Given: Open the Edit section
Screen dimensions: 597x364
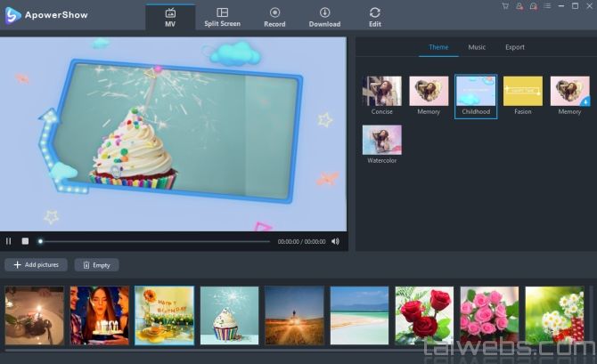Looking at the screenshot, I should pos(375,17).
